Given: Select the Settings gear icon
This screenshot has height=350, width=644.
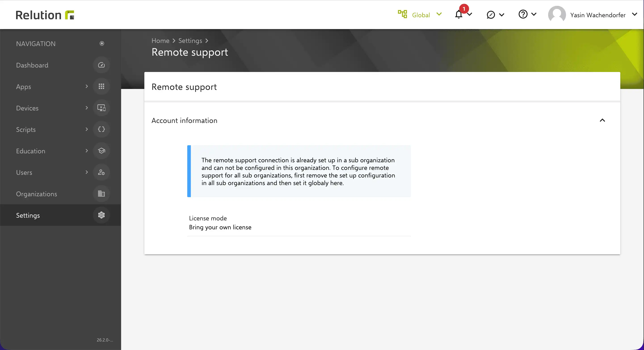Looking at the screenshot, I should [x=101, y=215].
